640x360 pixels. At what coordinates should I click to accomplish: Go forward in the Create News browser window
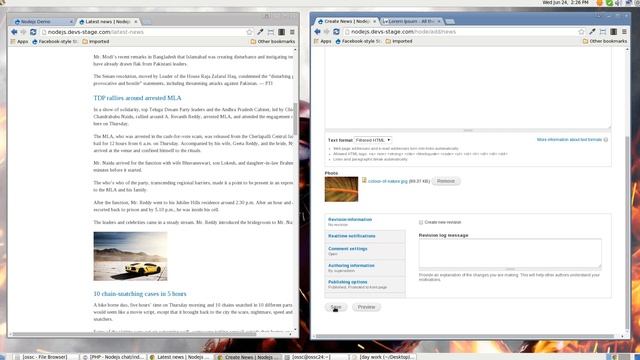(327, 31)
